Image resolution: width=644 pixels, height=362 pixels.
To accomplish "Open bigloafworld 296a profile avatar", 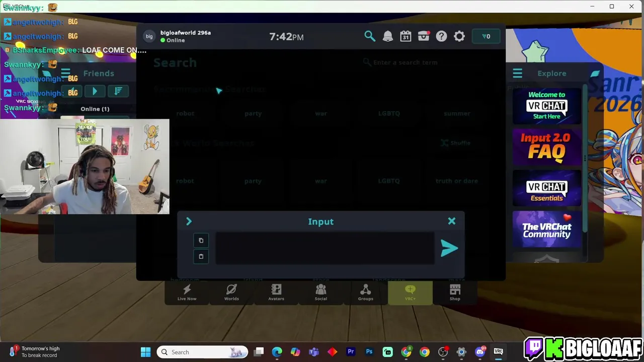I will click(x=149, y=36).
